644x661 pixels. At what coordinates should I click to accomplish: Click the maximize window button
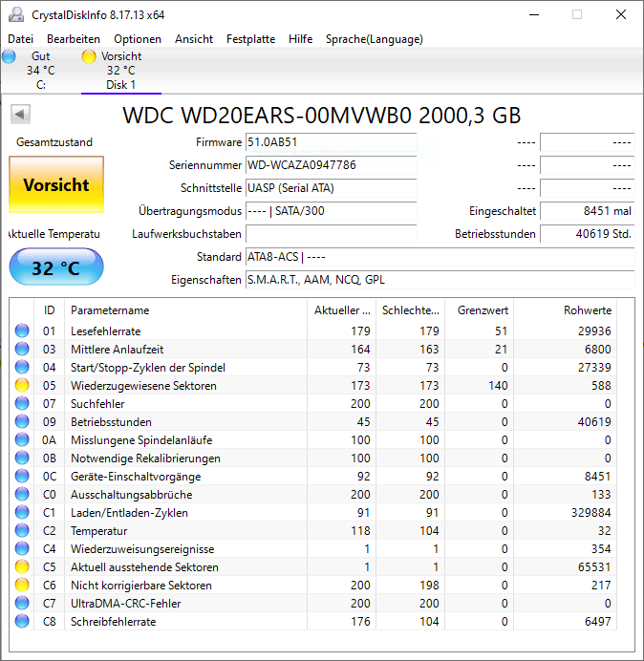(x=577, y=14)
